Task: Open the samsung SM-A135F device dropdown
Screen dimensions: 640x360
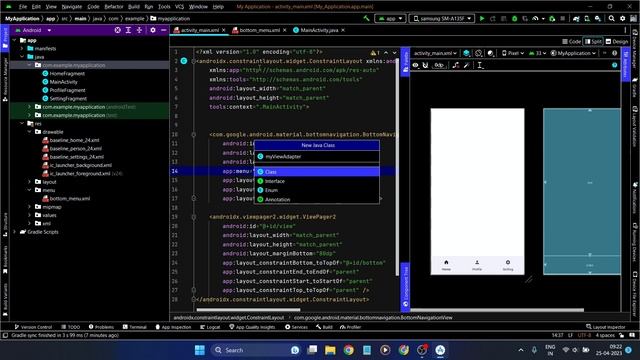Action: (442, 18)
